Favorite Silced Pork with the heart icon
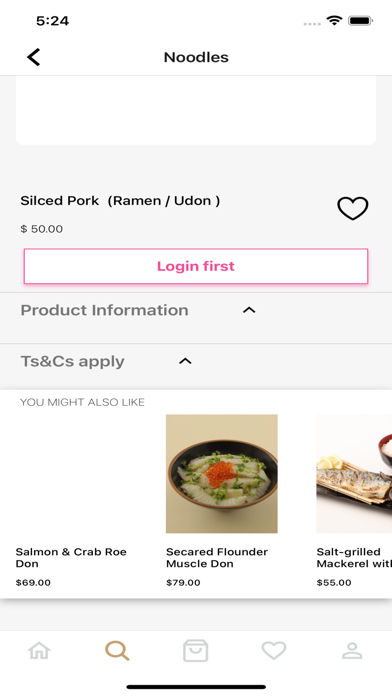 [x=352, y=208]
